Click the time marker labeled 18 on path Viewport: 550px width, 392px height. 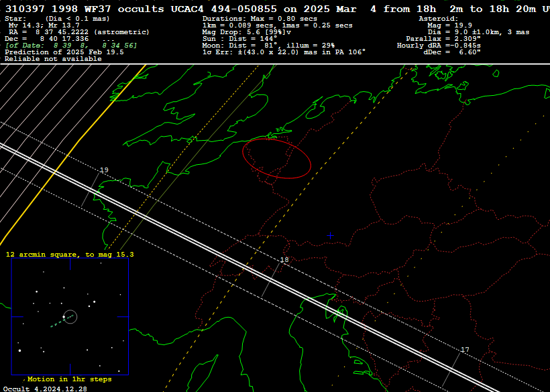(x=284, y=260)
